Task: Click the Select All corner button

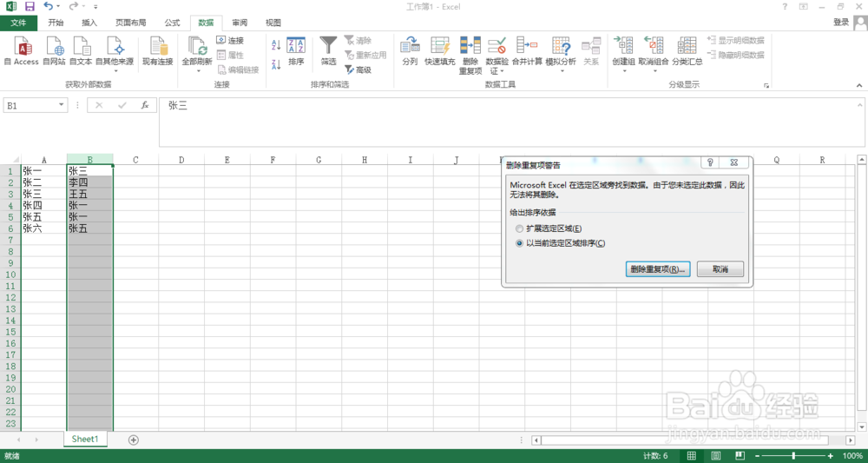Action: [10, 160]
